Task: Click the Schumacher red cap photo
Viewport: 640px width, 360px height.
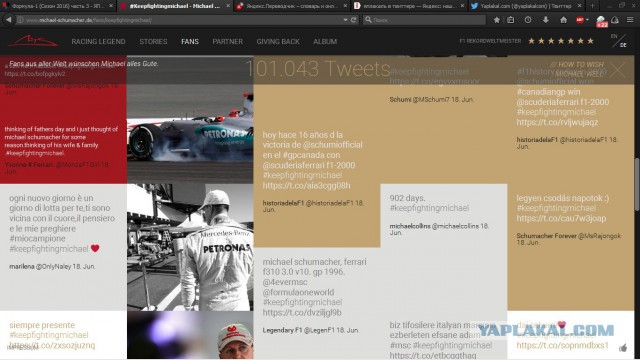Action: click(190, 335)
